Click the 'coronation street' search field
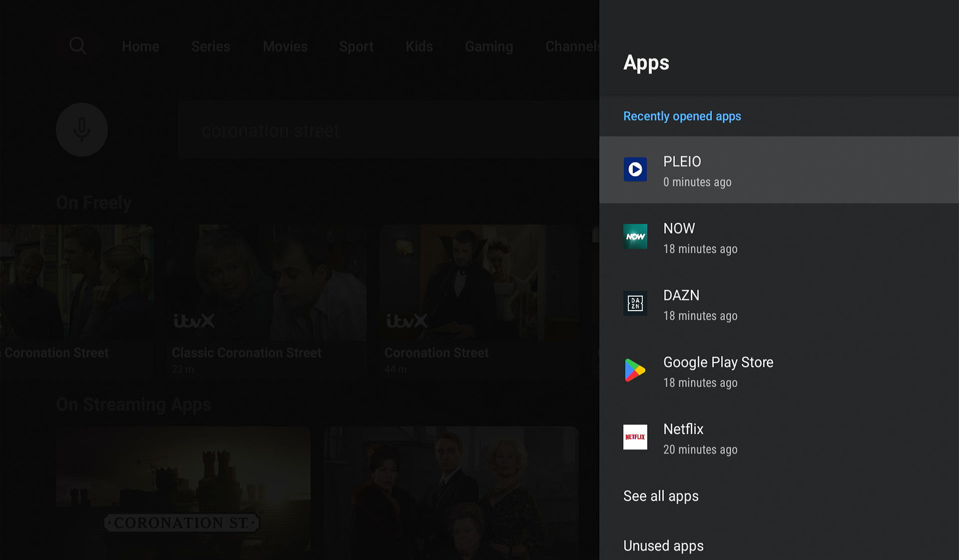Image resolution: width=959 pixels, height=560 pixels. [x=389, y=130]
